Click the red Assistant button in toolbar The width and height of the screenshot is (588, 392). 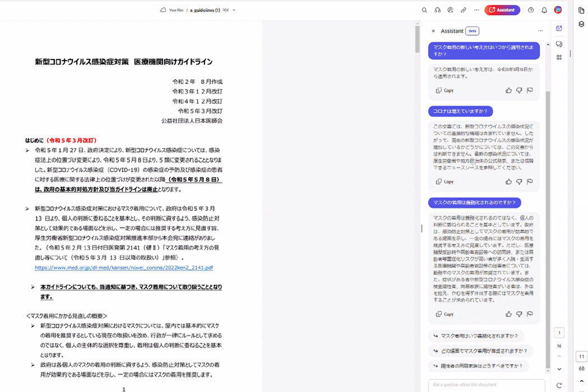click(502, 10)
